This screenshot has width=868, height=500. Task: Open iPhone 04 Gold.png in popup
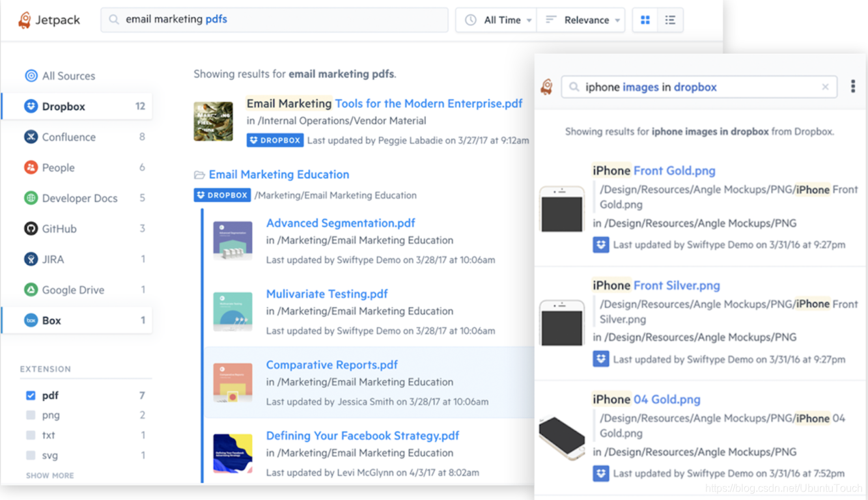click(647, 399)
